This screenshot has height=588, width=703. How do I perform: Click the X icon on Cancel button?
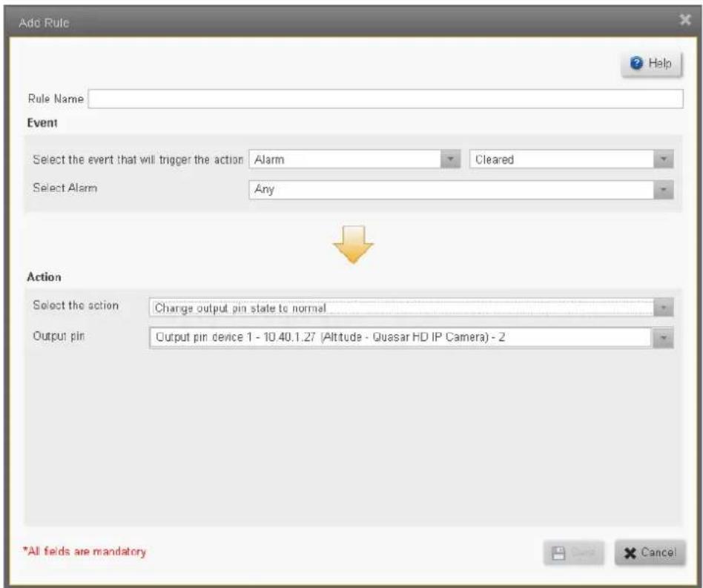coord(630,553)
